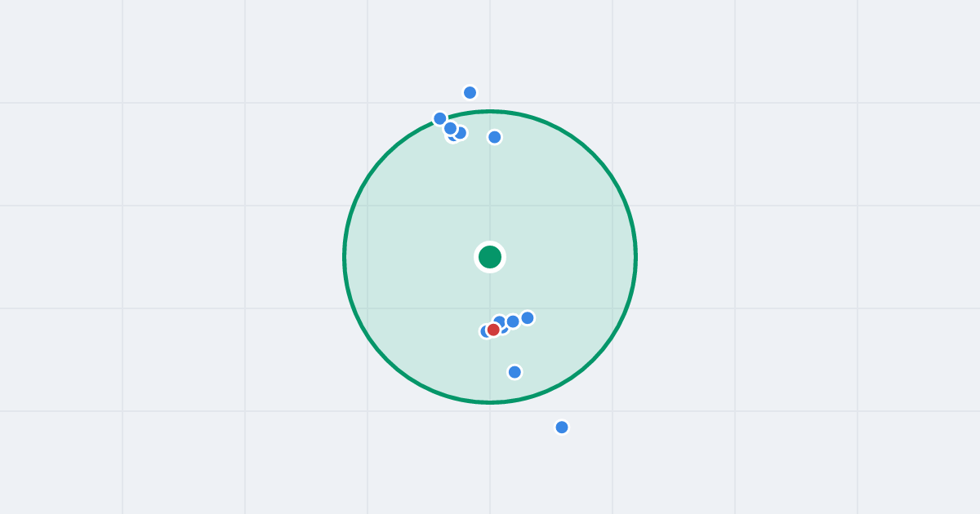Select the blue marker outside the circle's lower right
Screen dimensions: 980x514
click(x=562, y=428)
